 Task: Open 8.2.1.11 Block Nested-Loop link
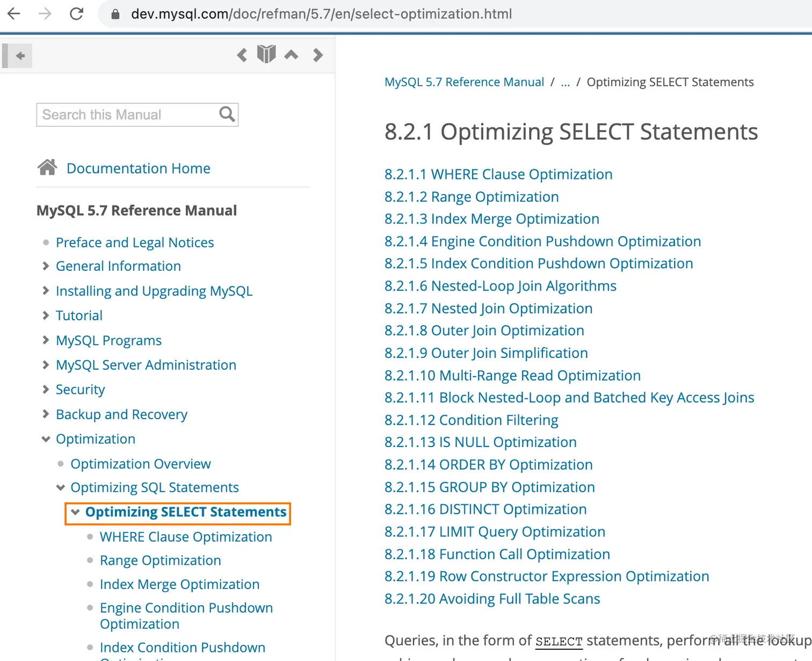tap(569, 398)
